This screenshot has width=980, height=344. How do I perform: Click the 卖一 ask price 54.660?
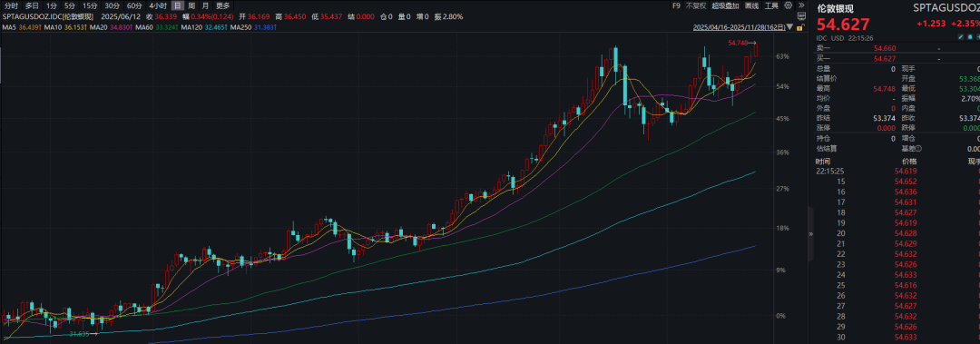pyautogui.click(x=885, y=48)
